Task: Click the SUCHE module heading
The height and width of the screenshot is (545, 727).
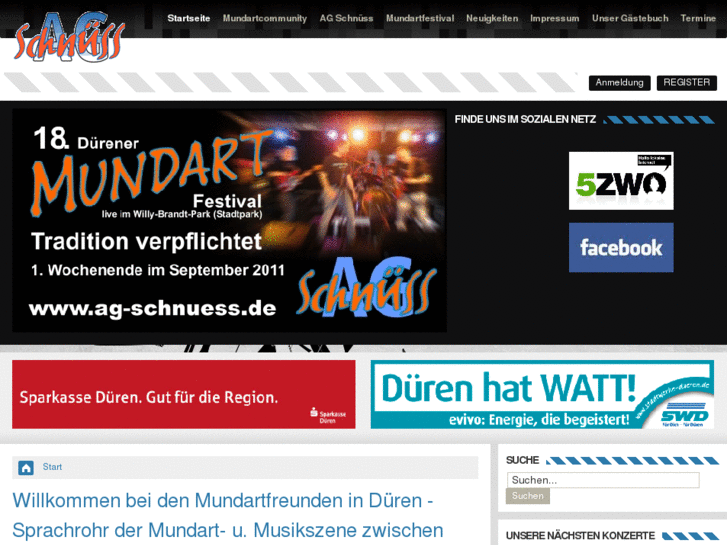Action: (523, 460)
